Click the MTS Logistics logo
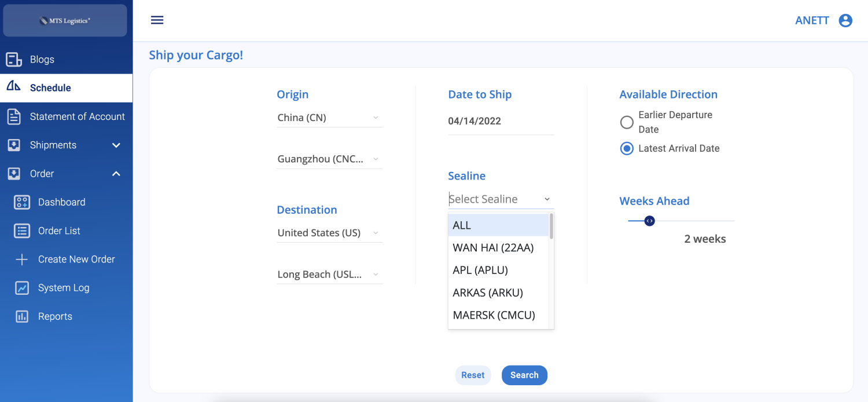This screenshot has height=402, width=868. (65, 20)
